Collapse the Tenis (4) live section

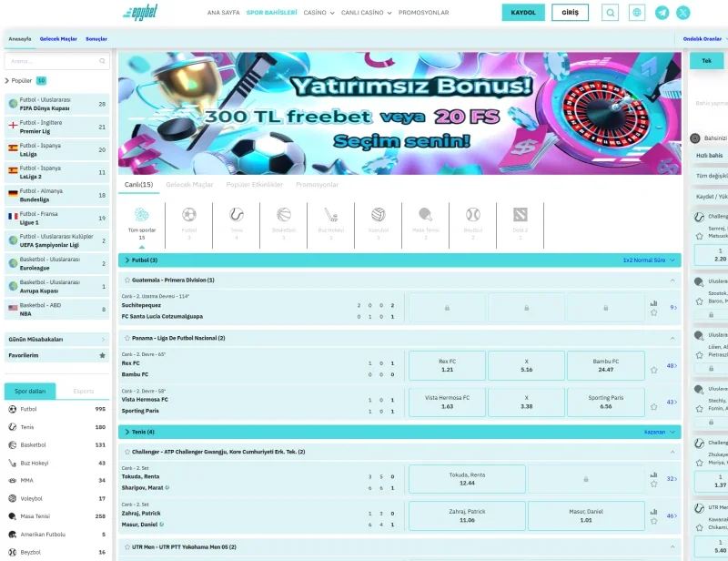127,432
